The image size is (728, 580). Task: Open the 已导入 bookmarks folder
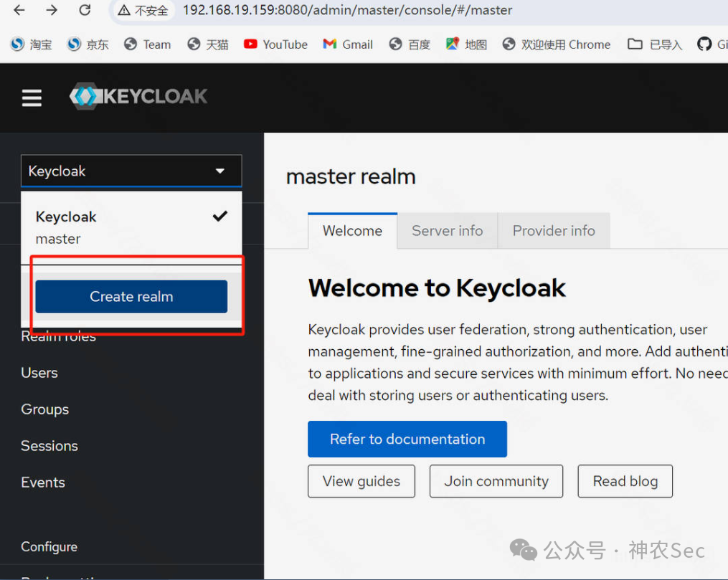point(655,44)
